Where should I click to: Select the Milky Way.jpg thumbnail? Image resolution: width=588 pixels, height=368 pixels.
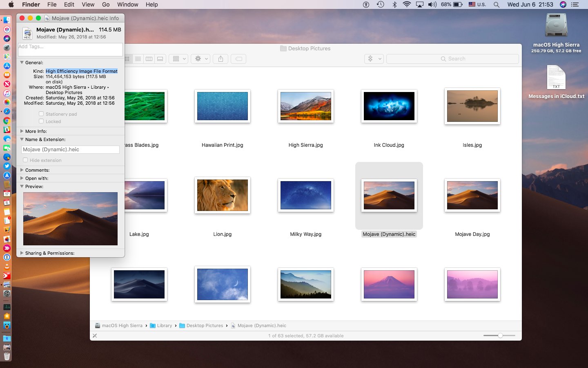coord(306,195)
